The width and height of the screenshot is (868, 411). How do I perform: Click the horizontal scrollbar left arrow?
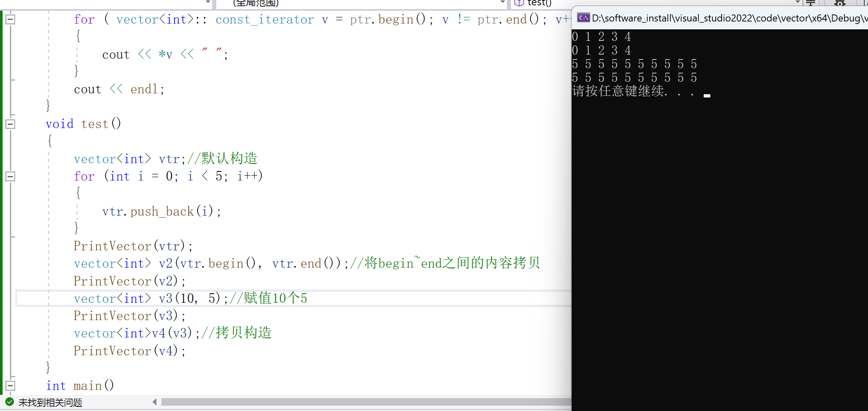154,402
